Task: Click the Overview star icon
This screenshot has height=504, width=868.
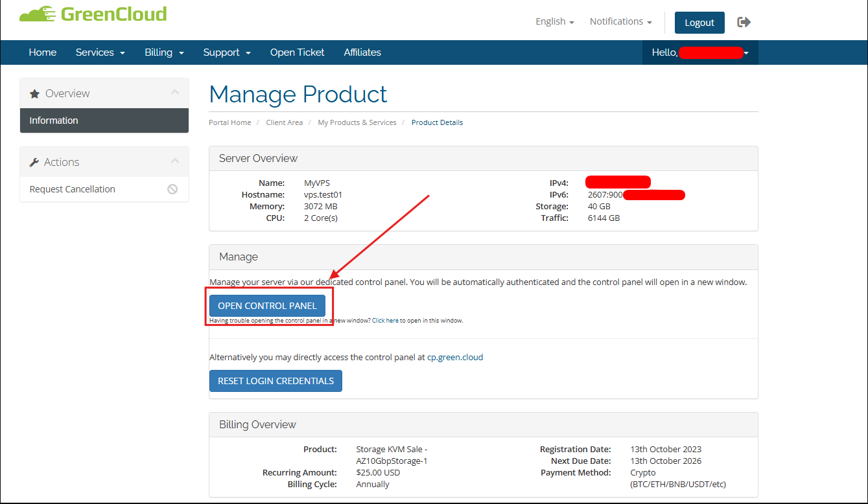Action: point(35,94)
